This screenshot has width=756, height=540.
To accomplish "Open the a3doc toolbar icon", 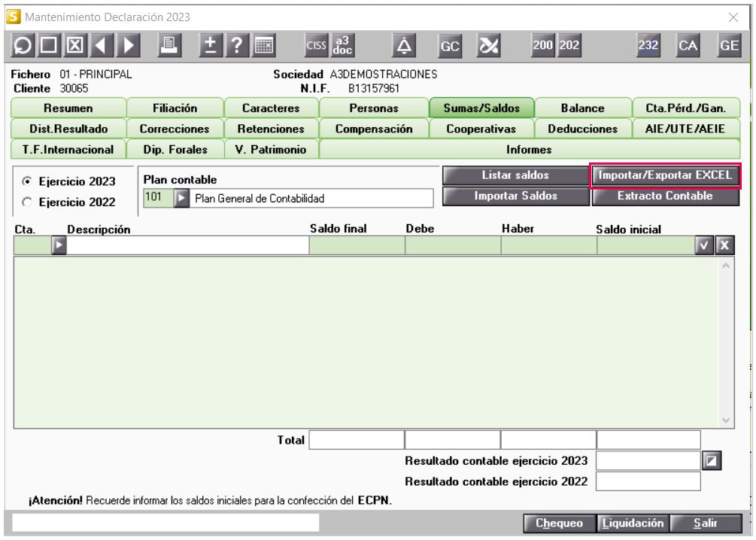I will pyautogui.click(x=342, y=46).
